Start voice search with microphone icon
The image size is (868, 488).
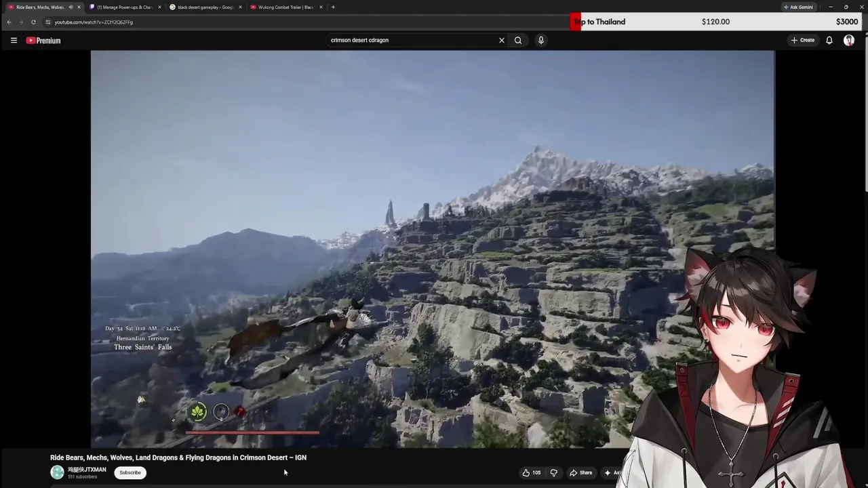click(x=540, y=40)
